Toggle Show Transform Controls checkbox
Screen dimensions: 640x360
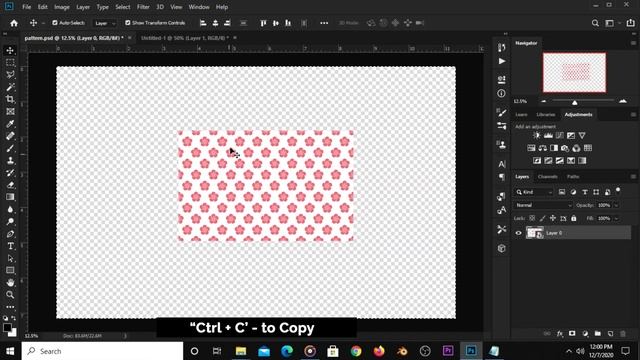[128, 23]
